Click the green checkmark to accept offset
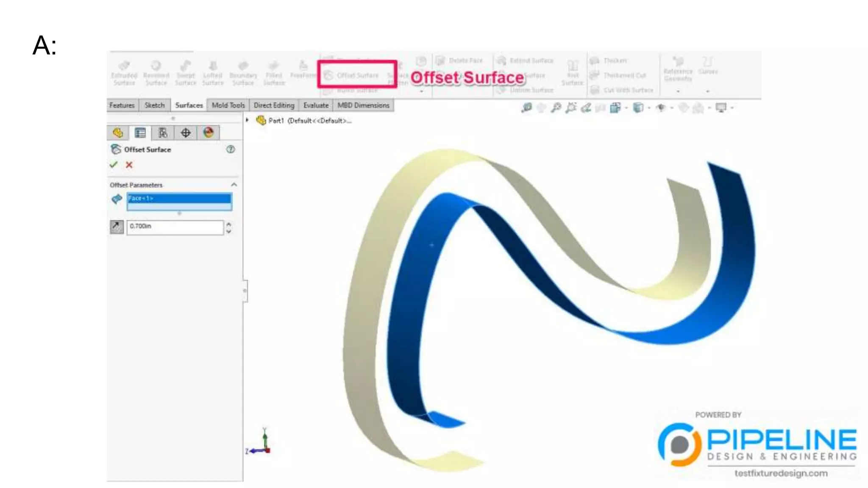868x488 pixels. [x=113, y=165]
